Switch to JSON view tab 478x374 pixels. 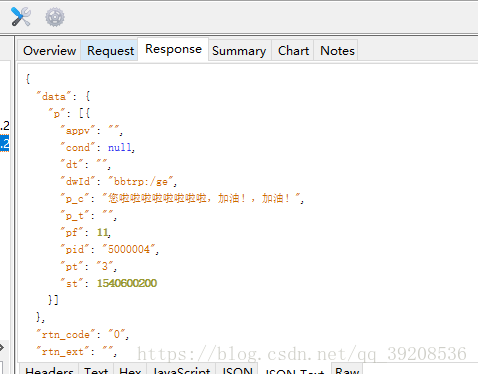point(237,369)
